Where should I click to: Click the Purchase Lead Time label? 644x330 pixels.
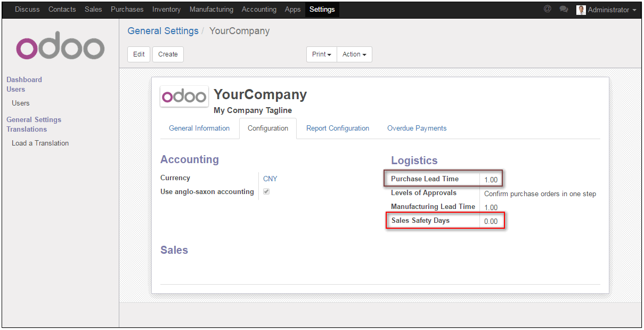pyautogui.click(x=425, y=179)
